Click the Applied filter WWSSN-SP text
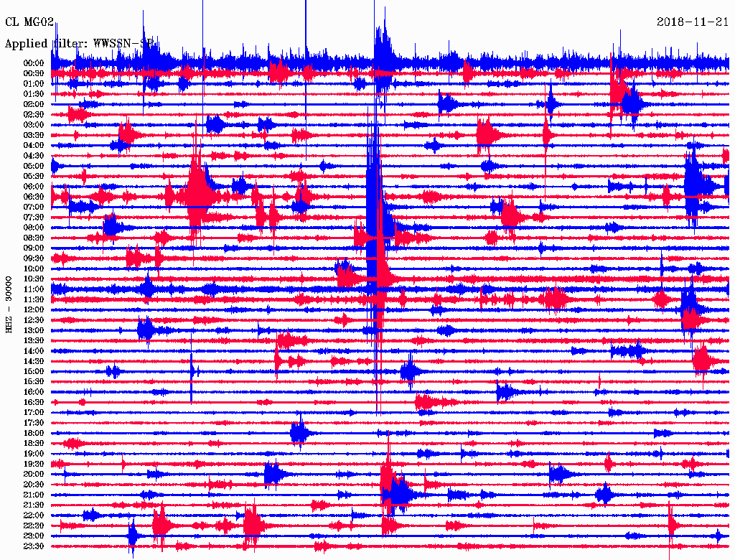The image size is (735, 560). point(79,44)
